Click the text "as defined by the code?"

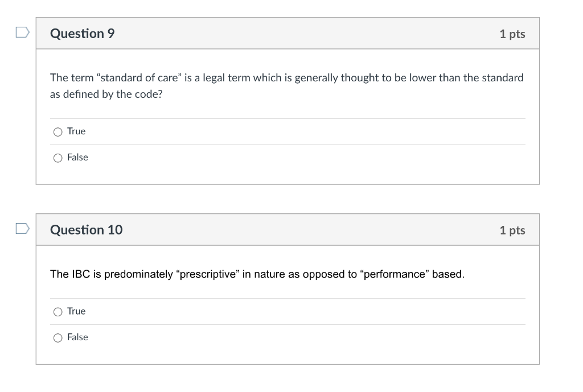click(x=106, y=94)
